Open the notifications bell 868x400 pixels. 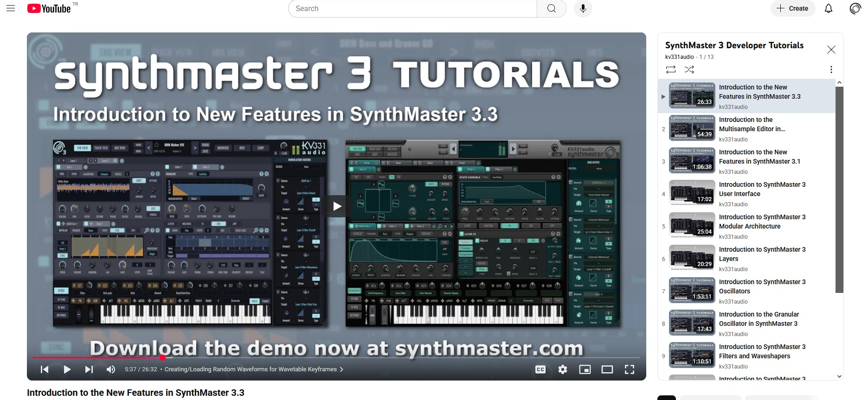pos(829,8)
